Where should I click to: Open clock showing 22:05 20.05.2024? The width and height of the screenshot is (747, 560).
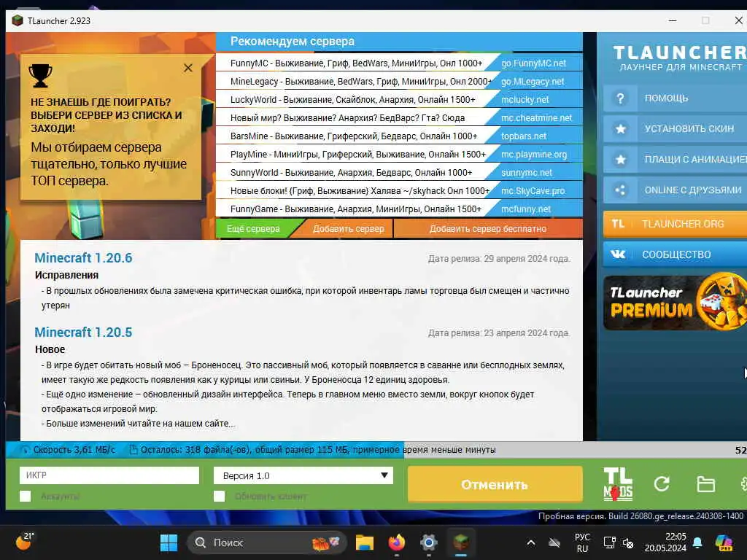point(665,542)
